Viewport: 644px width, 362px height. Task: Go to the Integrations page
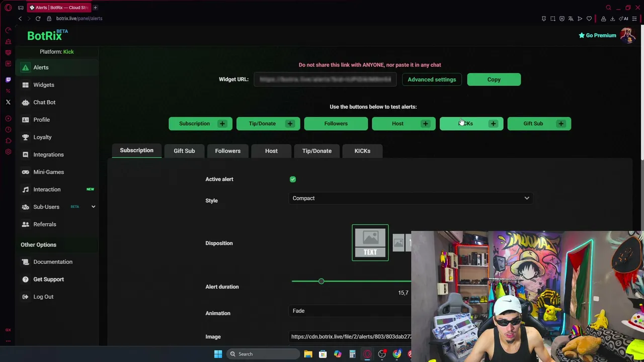coord(48,154)
